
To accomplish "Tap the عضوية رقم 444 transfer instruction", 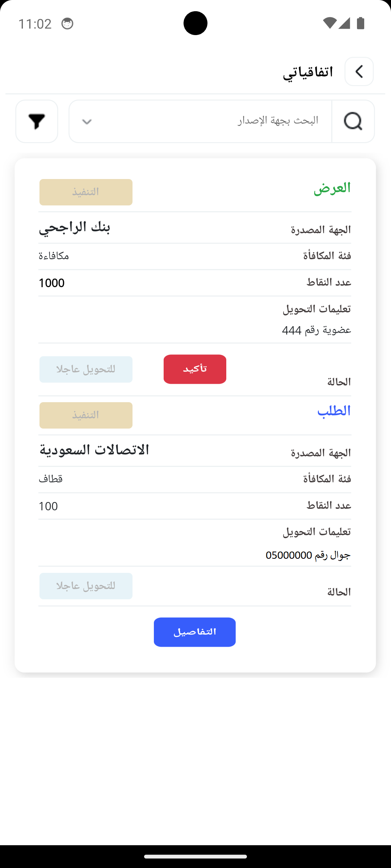I will [316, 330].
